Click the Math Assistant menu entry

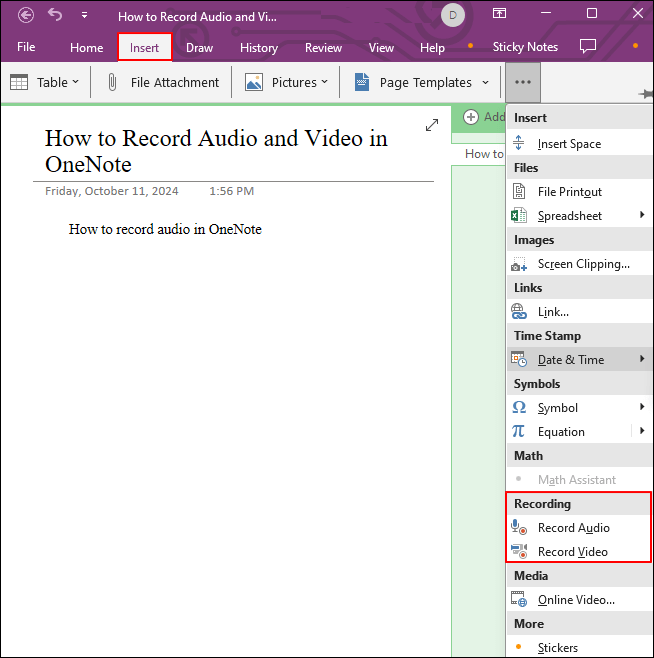[x=579, y=479]
